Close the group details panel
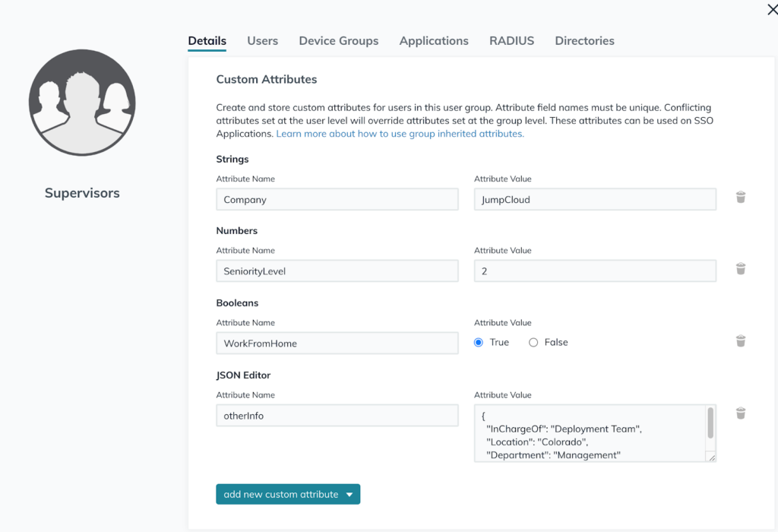 pos(772,10)
